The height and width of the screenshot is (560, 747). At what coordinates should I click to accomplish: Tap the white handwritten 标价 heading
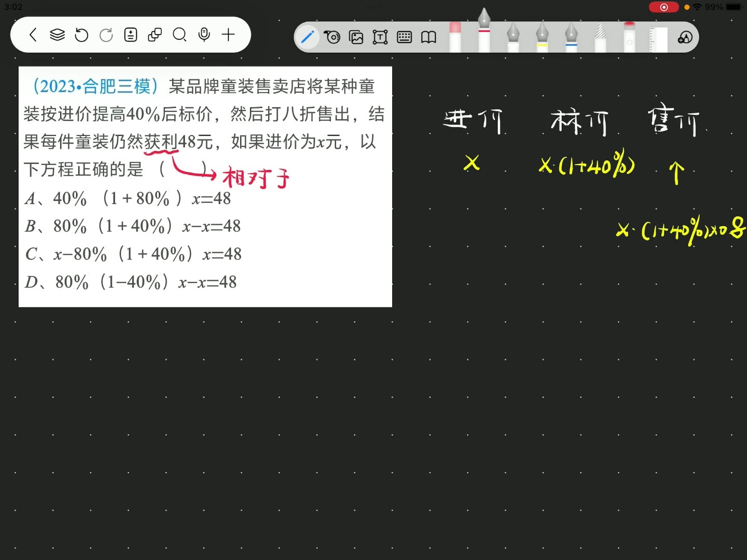click(579, 122)
